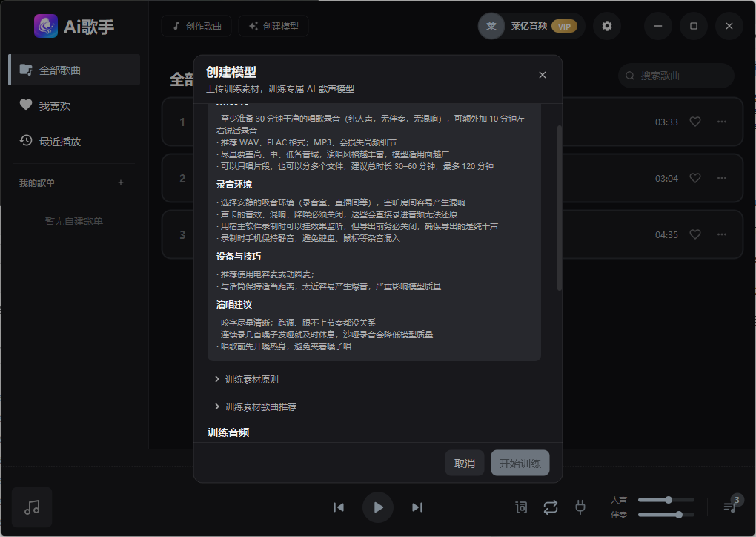Click the 我的歌单 label
The height and width of the screenshot is (537, 756).
click(36, 183)
